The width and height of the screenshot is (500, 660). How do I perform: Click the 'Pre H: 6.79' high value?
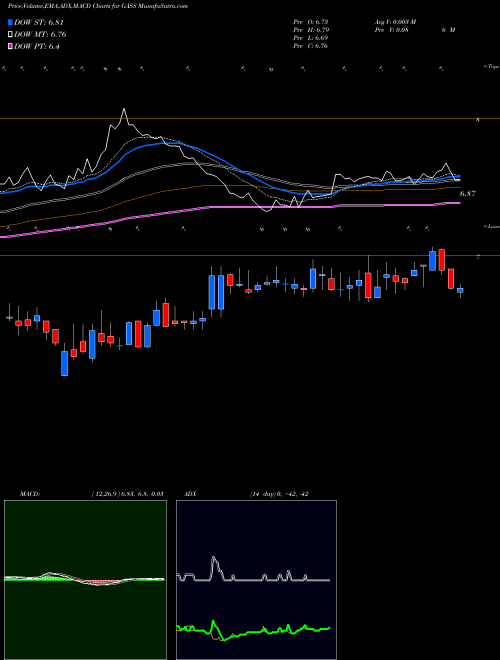[x=311, y=30]
